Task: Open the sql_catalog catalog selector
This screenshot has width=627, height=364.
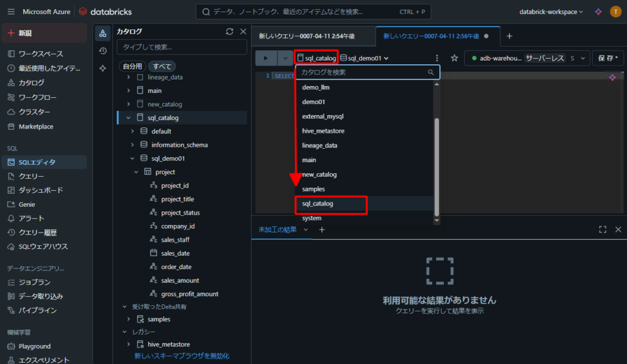Action: pos(317,58)
